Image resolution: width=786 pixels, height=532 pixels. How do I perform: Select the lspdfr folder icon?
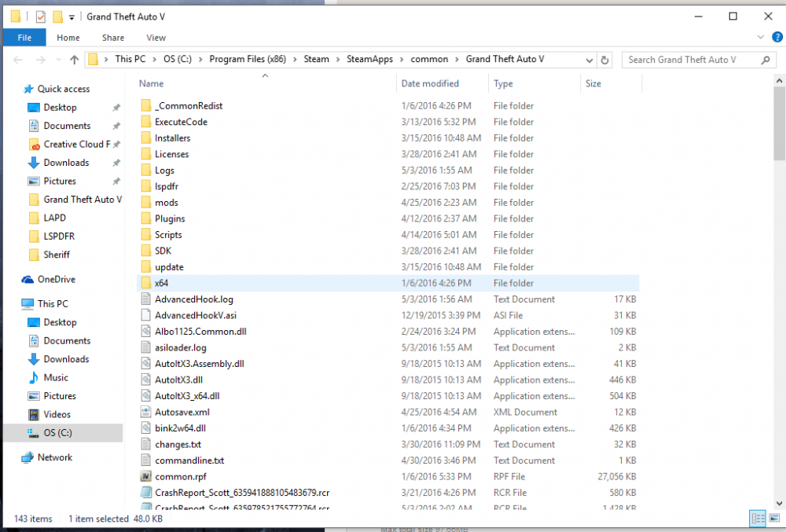click(x=146, y=186)
